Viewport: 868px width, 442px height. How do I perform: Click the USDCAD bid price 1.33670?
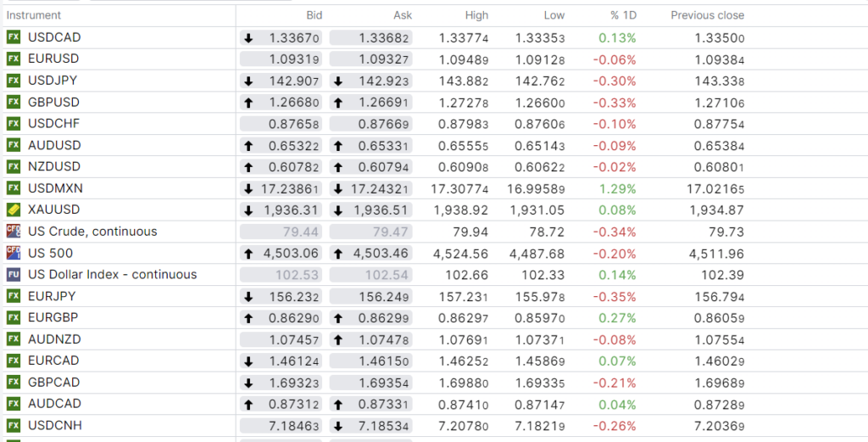click(x=281, y=37)
